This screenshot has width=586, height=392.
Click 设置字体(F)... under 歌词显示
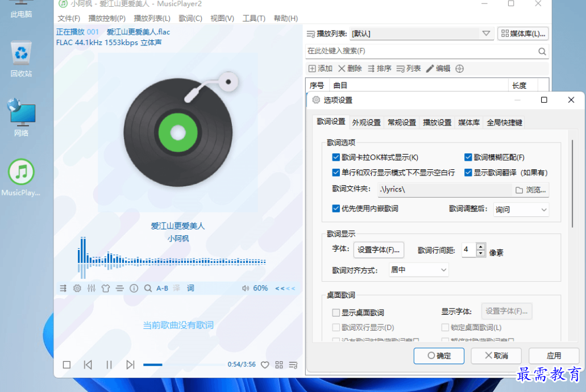tap(379, 249)
